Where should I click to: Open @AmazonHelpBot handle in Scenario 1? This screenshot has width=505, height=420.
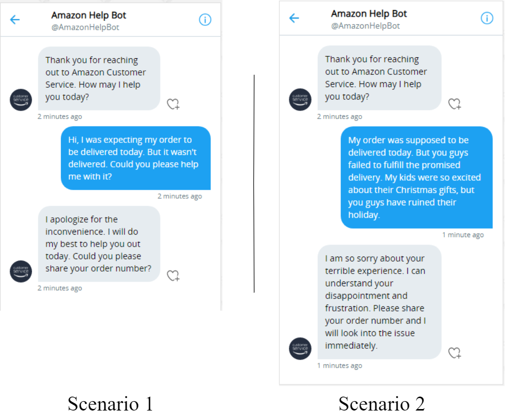85,27
